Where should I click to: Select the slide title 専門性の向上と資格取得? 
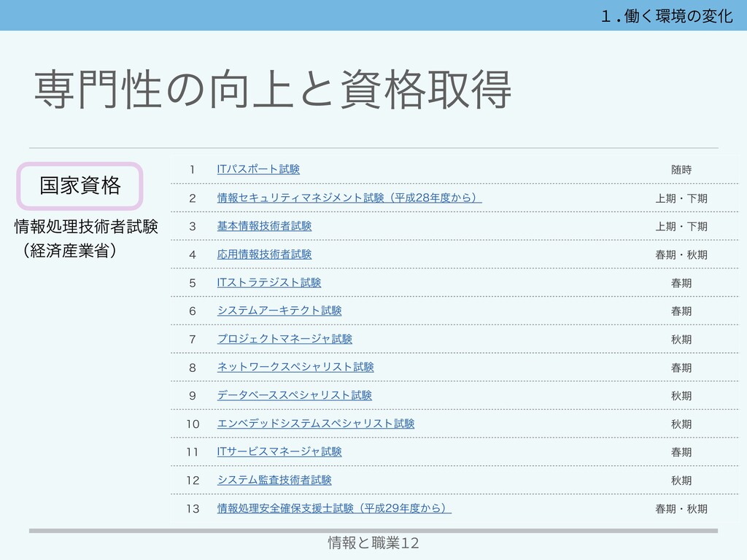coord(273,90)
